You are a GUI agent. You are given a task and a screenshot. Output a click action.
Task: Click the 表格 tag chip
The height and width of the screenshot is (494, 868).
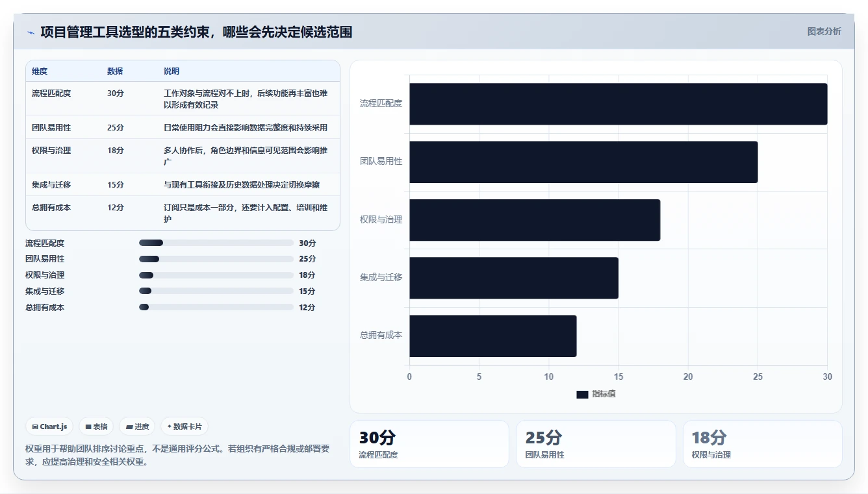point(96,426)
